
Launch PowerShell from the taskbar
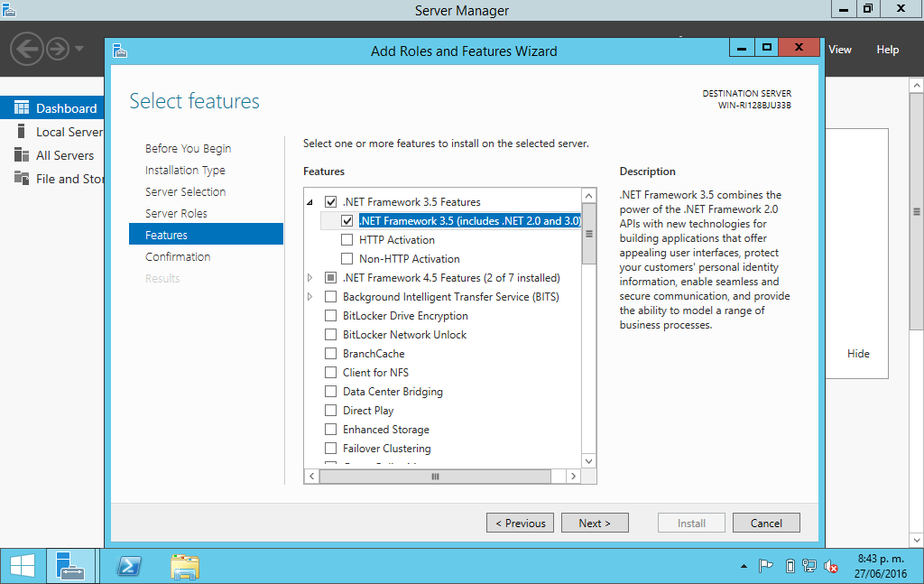[x=129, y=566]
